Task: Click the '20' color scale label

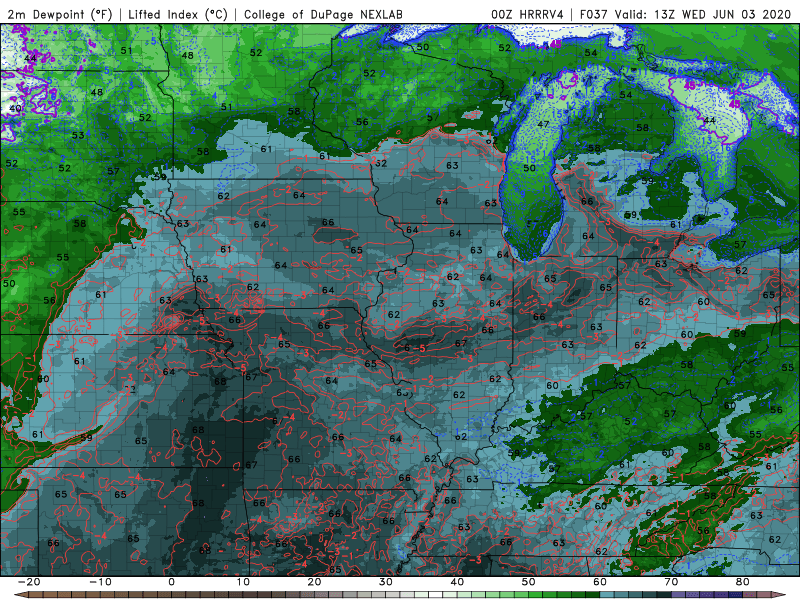Action: coord(314,582)
